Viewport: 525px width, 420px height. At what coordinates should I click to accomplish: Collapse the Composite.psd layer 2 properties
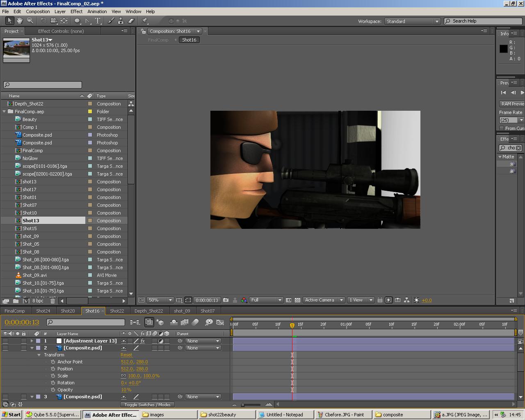32,348
